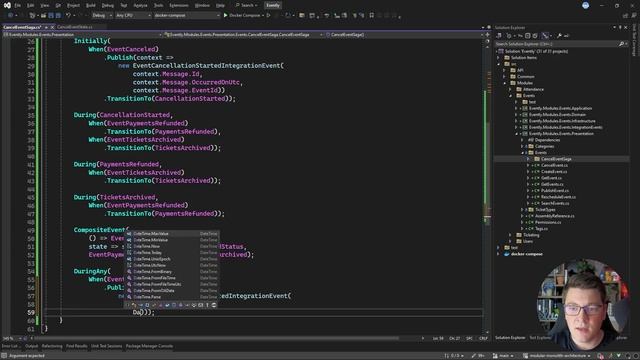Switch to Test Explorer tab
The width and height of the screenshot is (640, 360).
pyautogui.click(x=540, y=338)
